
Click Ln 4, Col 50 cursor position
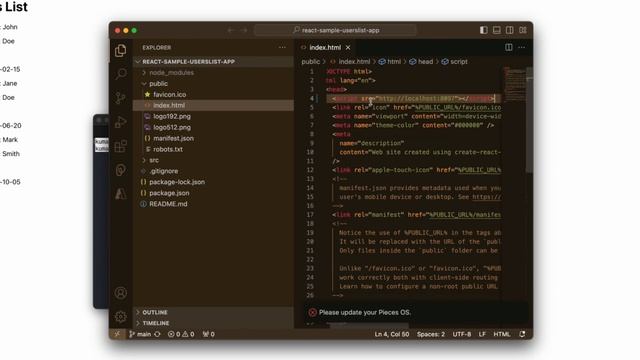392,334
